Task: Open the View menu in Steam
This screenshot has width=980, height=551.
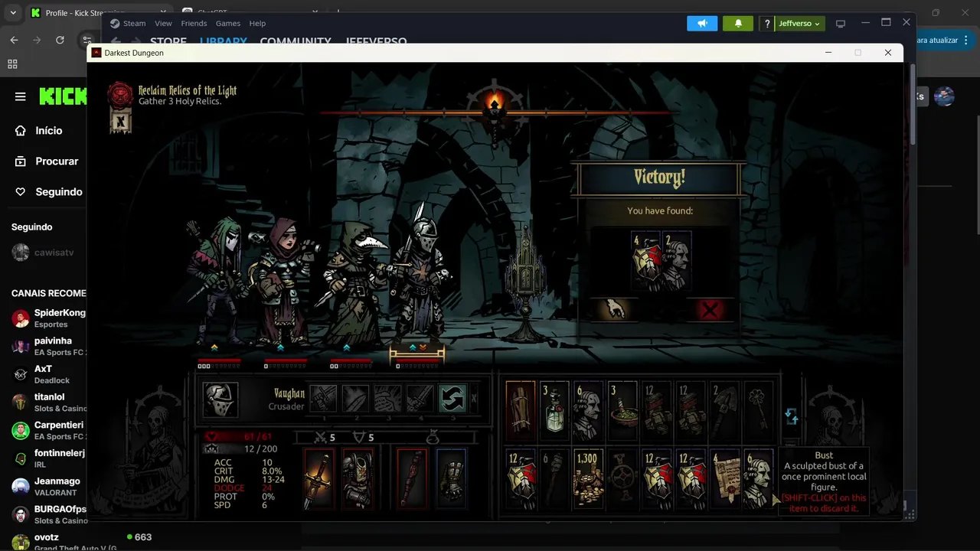Action: pyautogui.click(x=163, y=23)
